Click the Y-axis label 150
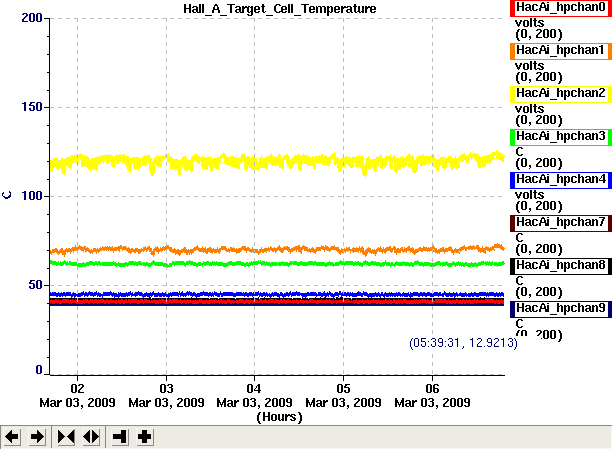 pos(32,107)
